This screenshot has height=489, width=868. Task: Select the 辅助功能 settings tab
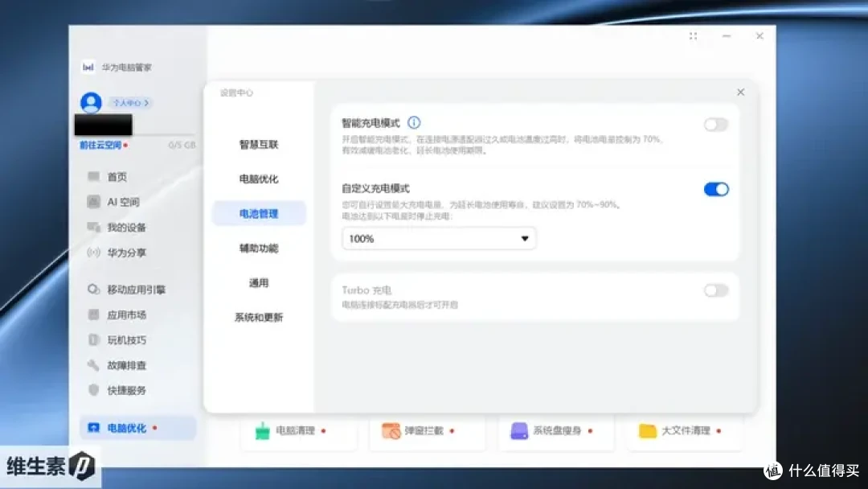pos(259,248)
